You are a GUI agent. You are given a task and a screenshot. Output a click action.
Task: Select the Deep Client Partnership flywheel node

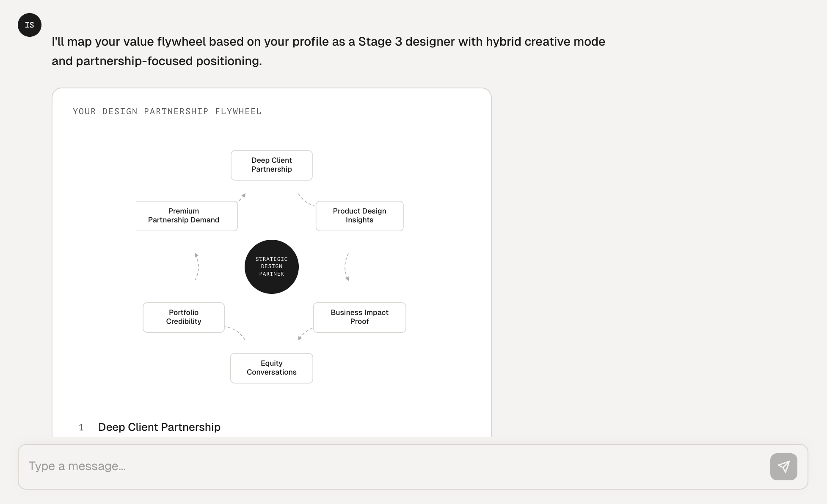pos(272,165)
